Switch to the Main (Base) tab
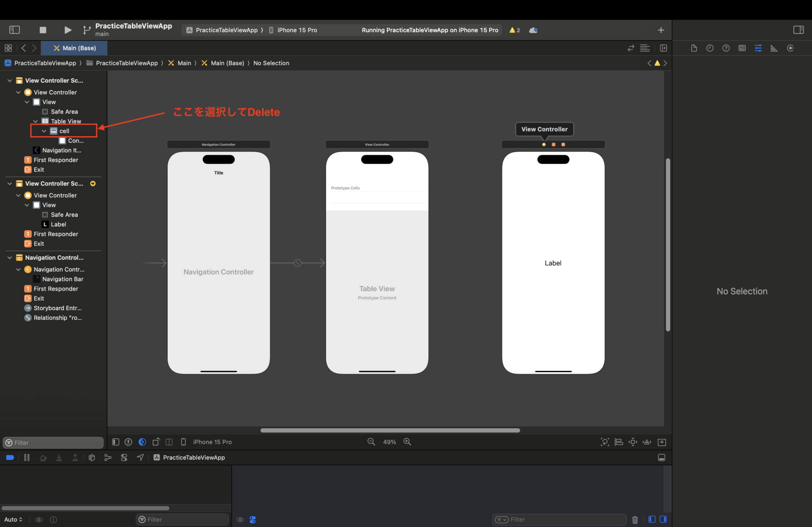Image resolution: width=812 pixels, height=527 pixels. (74, 48)
